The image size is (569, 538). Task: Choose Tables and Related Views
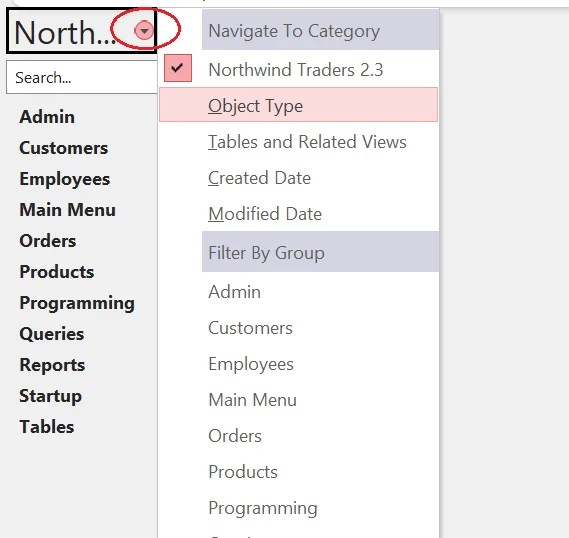(298, 141)
